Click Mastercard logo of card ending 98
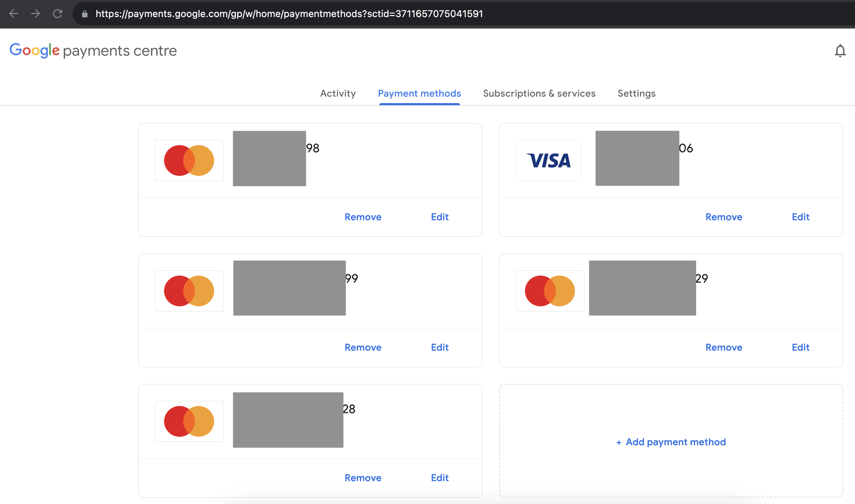 [189, 160]
